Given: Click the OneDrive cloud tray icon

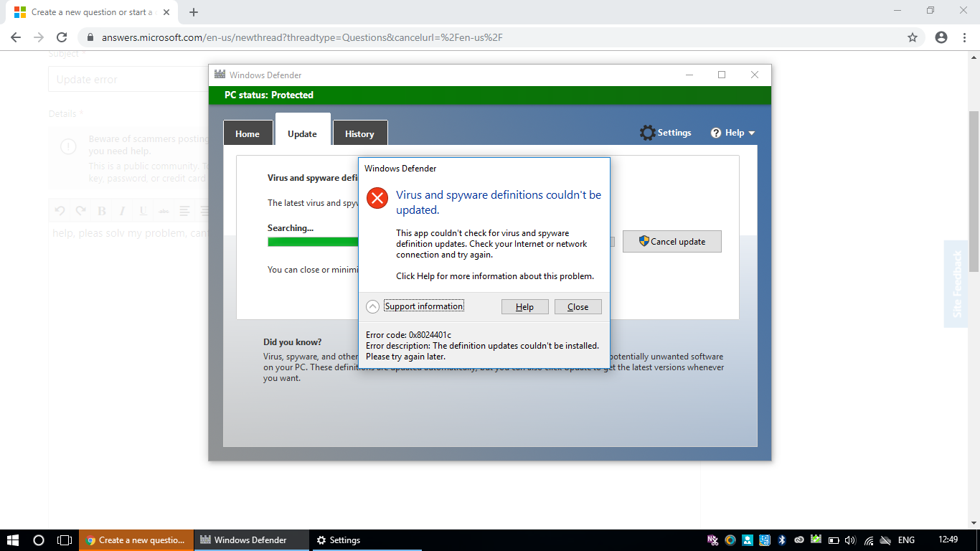Looking at the screenshot, I should click(886, 540).
